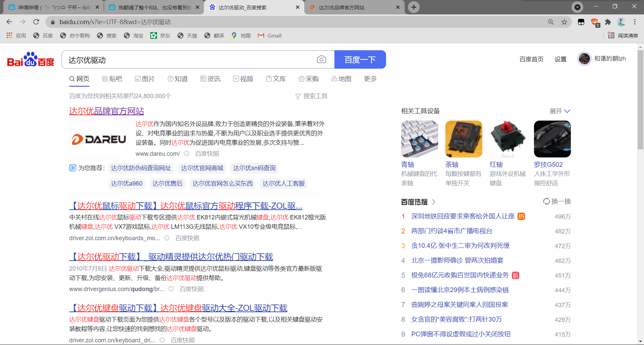Switch to the 地图 search tab
Viewport: 644px width, 345px height.
(341, 79)
